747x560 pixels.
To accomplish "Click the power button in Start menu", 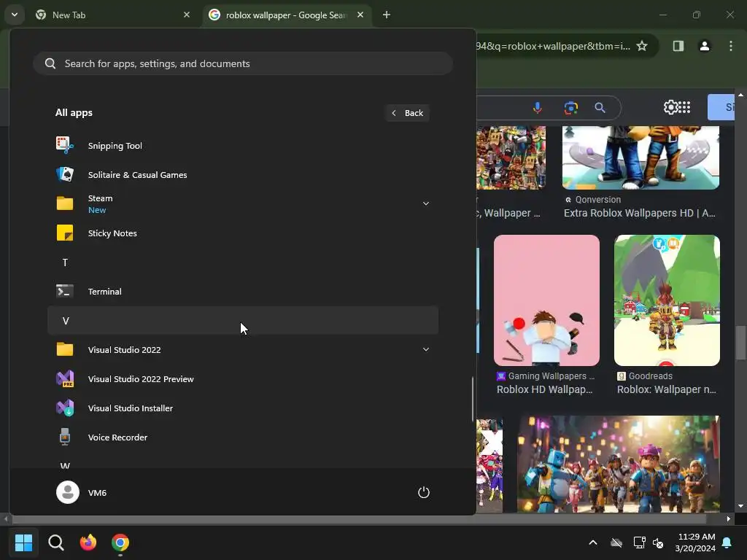I will [x=424, y=492].
